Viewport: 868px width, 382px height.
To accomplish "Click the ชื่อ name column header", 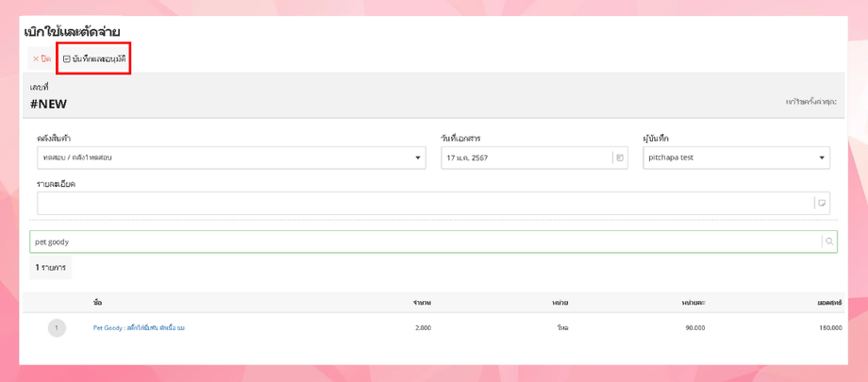I will (97, 303).
